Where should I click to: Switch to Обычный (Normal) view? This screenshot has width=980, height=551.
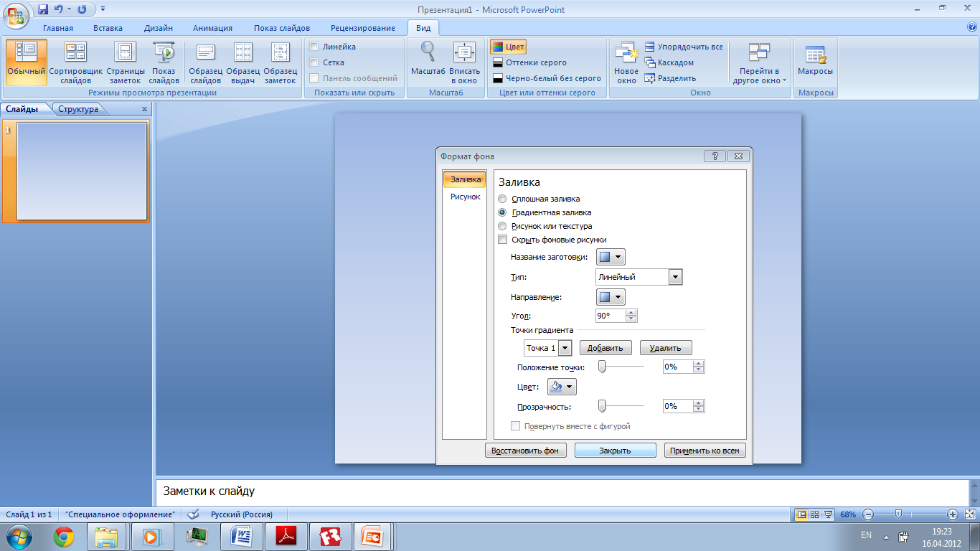click(x=27, y=62)
